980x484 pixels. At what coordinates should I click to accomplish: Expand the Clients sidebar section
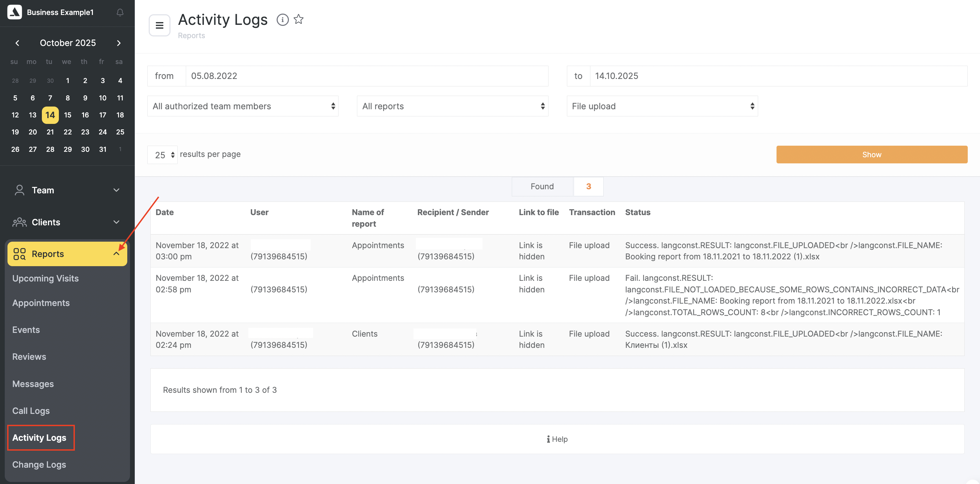116,222
